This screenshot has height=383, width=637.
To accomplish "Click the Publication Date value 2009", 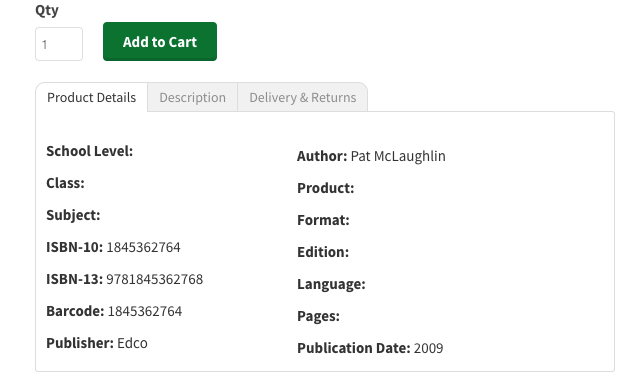I will pos(429,348).
